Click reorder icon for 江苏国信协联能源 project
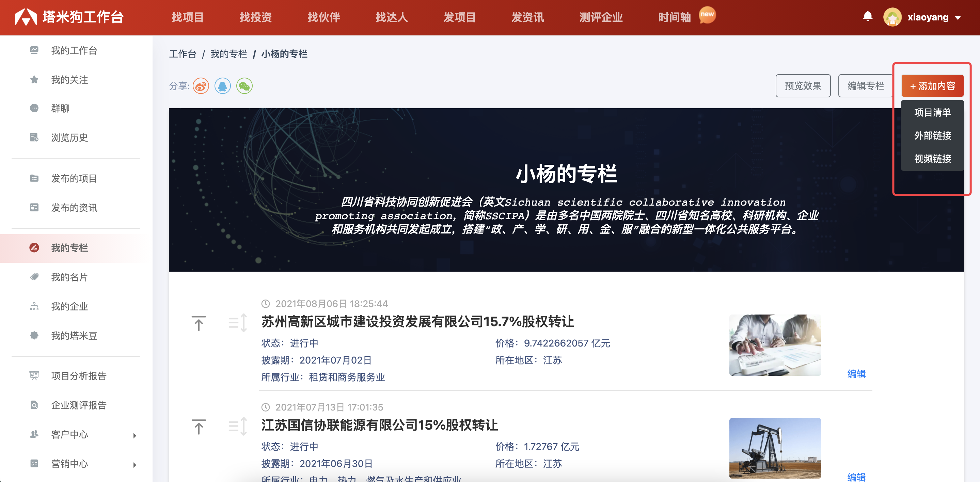Screen dimensions: 980x482 click(238, 427)
